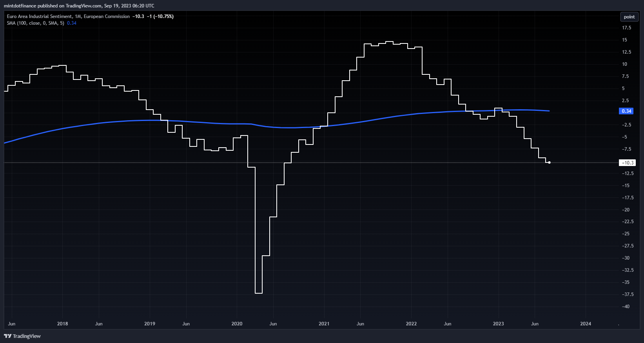This screenshot has width=644, height=343.
Task: Click the −25 price axis tick
Action: point(626,234)
